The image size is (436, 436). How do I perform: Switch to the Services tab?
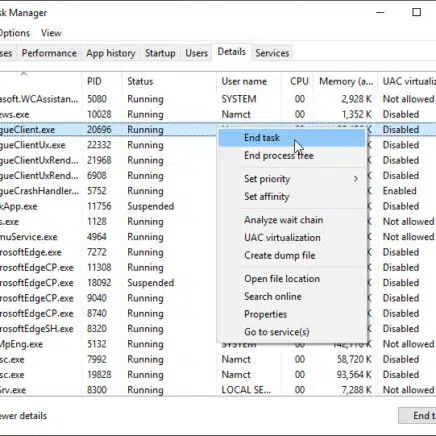coord(272,53)
